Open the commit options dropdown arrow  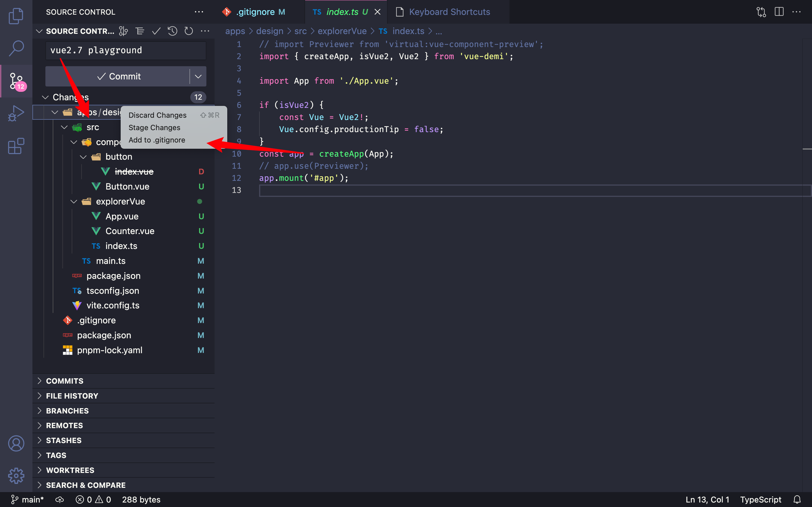(198, 76)
